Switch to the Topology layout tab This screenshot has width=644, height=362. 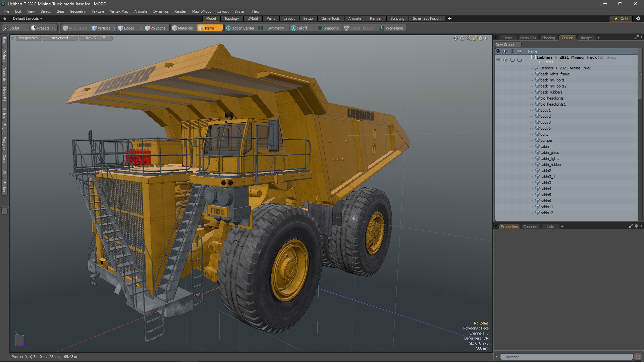pos(231,18)
